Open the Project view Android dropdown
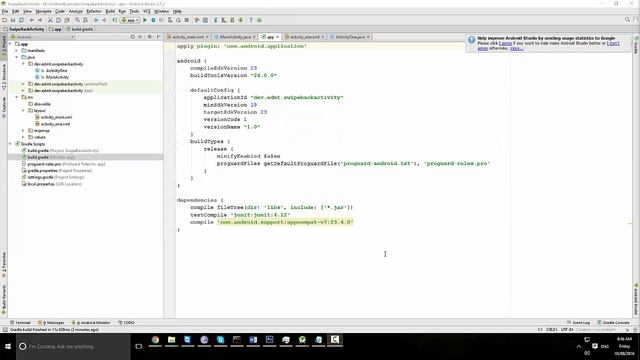640x360 pixels. (x=43, y=37)
